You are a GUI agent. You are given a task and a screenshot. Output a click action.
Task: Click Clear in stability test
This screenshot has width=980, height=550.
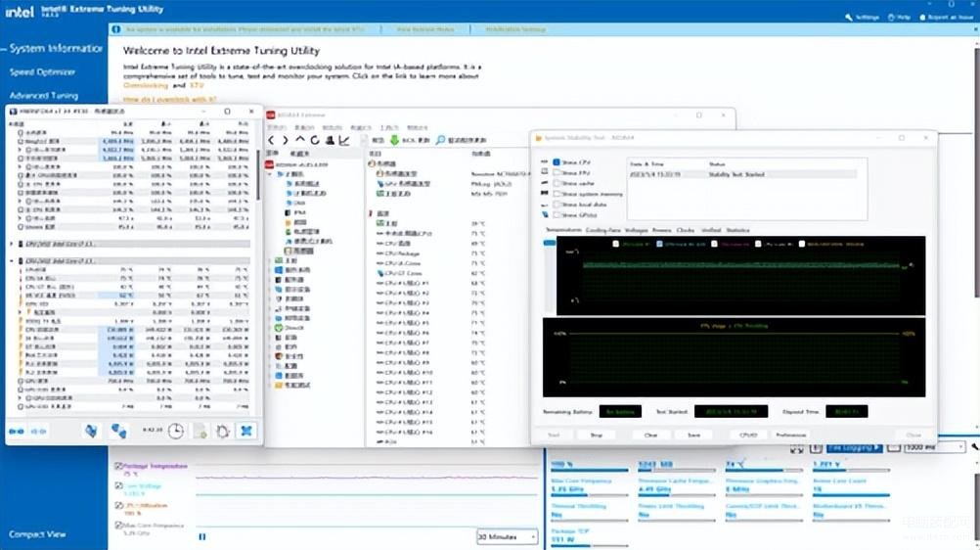click(650, 435)
